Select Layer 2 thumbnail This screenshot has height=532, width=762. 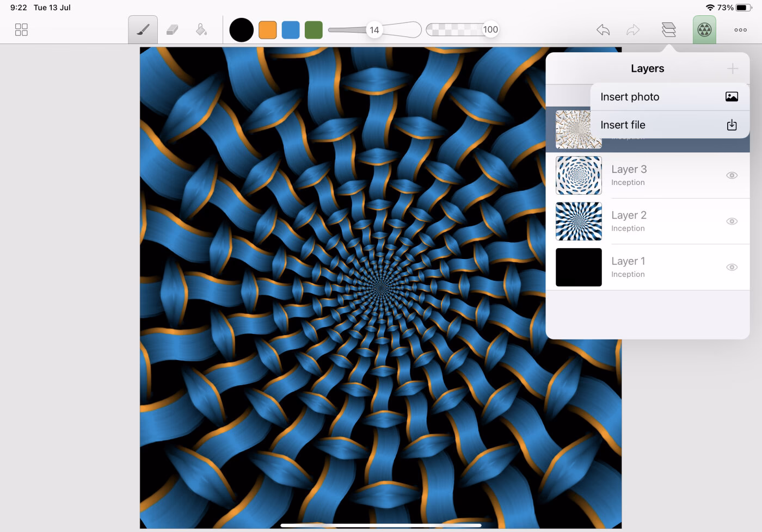point(579,221)
